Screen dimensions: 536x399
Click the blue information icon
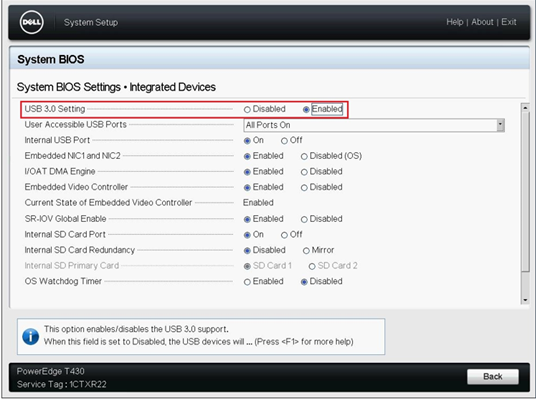[31, 337]
